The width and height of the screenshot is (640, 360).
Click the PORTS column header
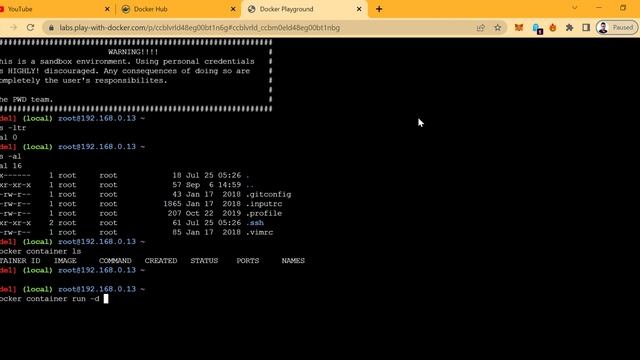[248, 261]
